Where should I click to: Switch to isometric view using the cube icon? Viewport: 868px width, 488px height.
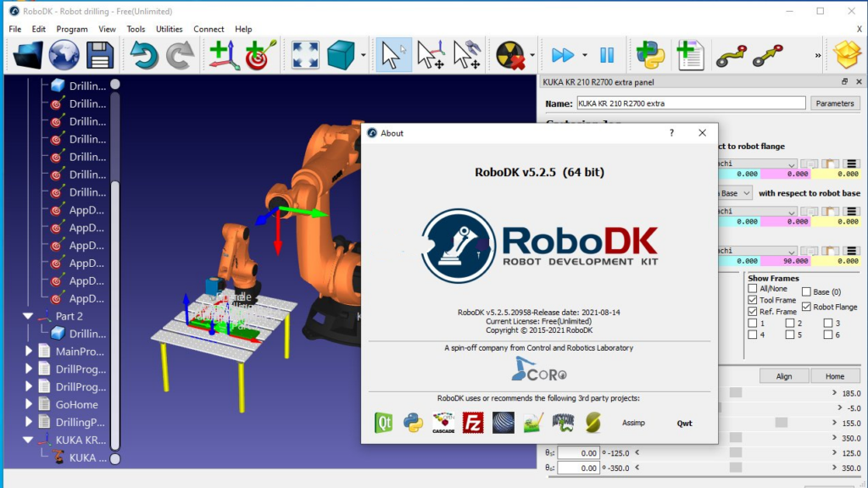pos(342,53)
